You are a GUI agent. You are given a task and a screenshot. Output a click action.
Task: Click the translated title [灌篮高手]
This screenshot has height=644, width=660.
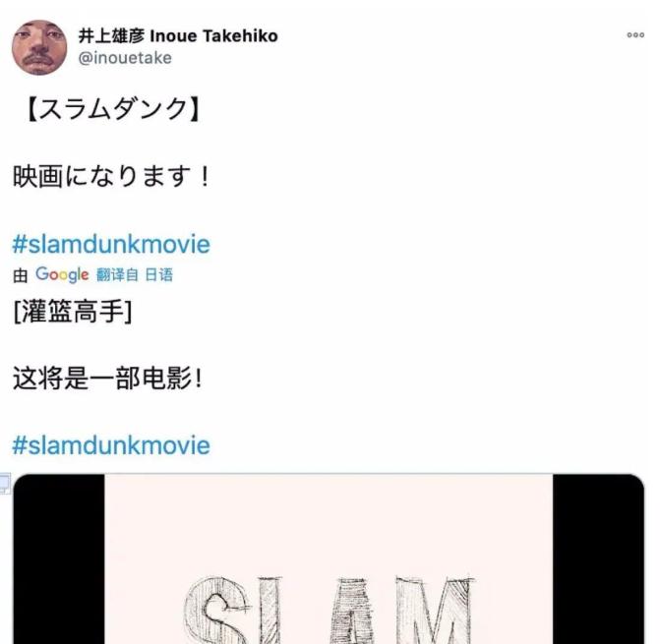coord(73,312)
